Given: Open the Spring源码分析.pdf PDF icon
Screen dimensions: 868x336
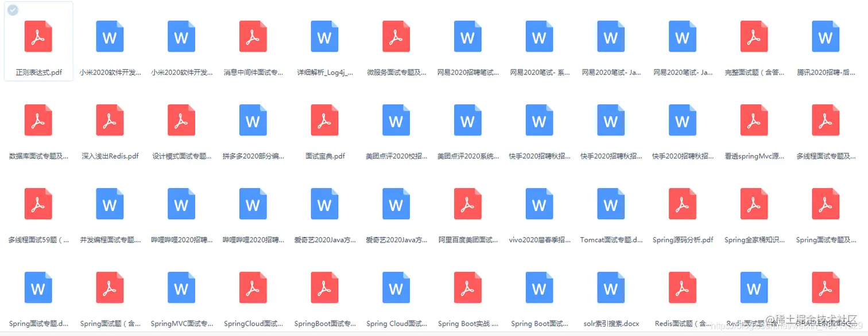Looking at the screenshot, I should (x=681, y=204).
